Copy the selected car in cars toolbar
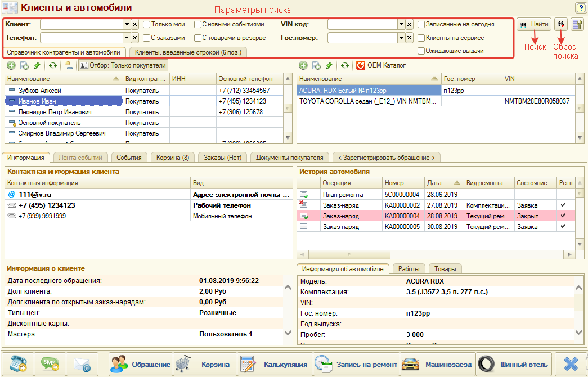Screen dimensions: 588x377 point(316,65)
